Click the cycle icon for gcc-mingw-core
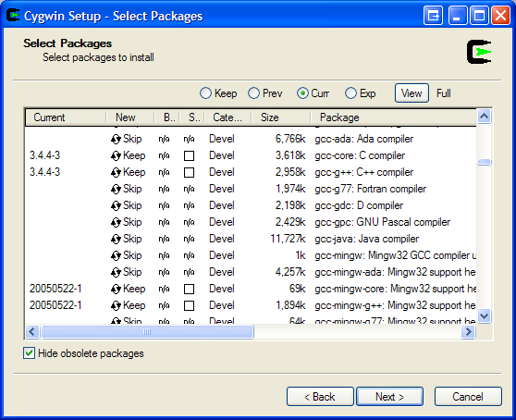 [x=116, y=289]
